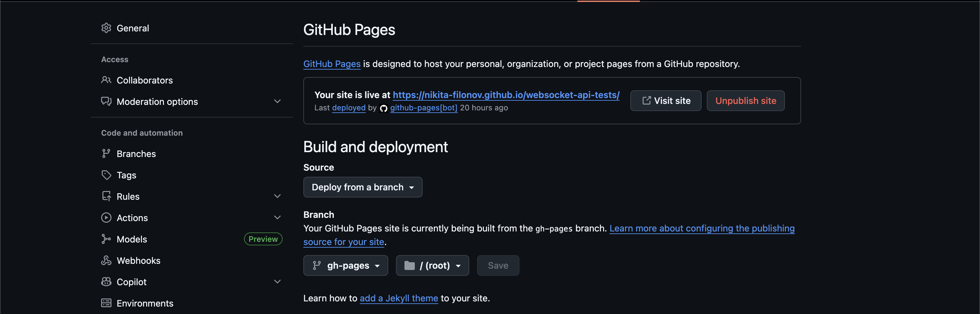
Task: Click the deployed link
Action: (x=348, y=107)
